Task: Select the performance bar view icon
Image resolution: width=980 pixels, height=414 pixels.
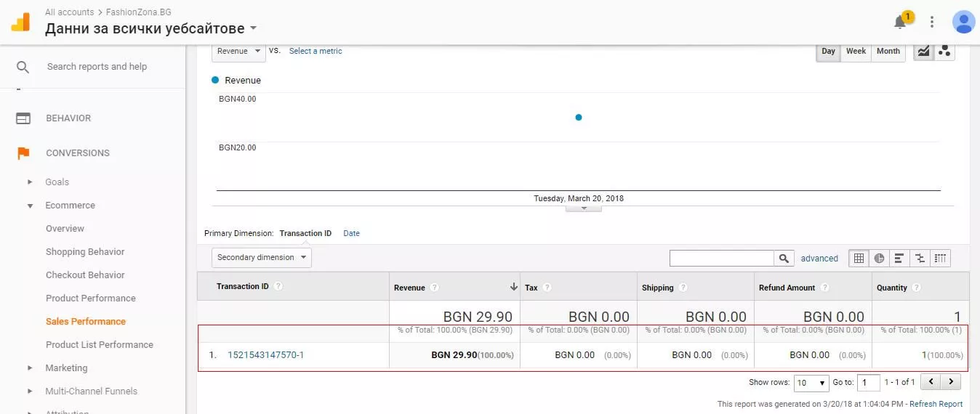Action: click(899, 258)
